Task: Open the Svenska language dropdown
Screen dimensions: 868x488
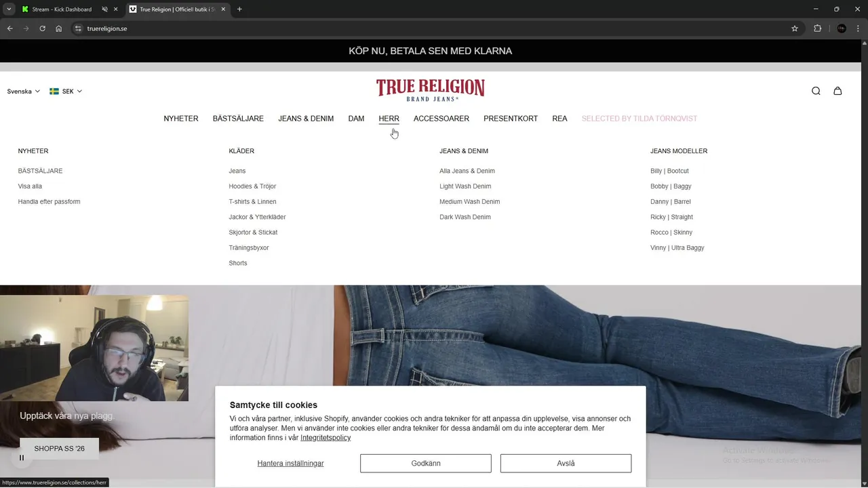Action: 24,91
